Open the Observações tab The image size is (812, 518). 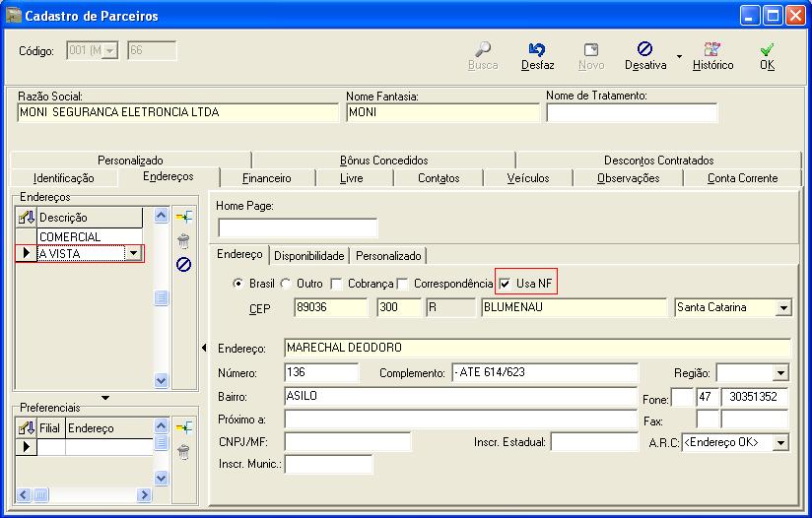pos(628,178)
